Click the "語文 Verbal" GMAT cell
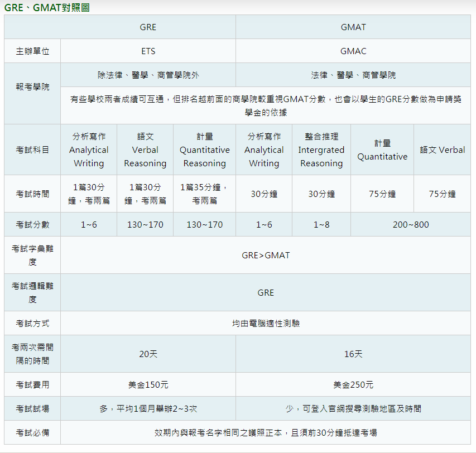The image size is (476, 453). pos(443,150)
